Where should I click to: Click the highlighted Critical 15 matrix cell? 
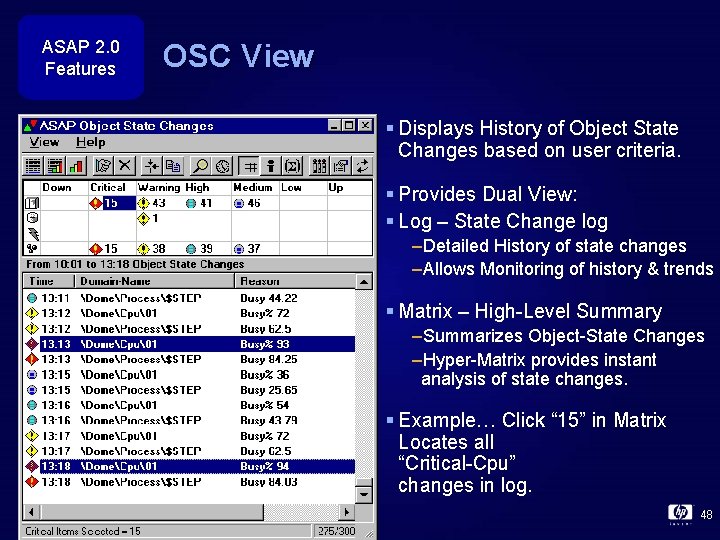pyautogui.click(x=112, y=203)
